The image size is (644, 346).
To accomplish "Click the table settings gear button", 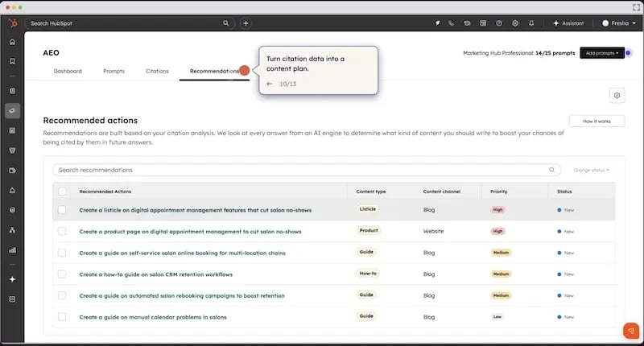I will click(617, 96).
